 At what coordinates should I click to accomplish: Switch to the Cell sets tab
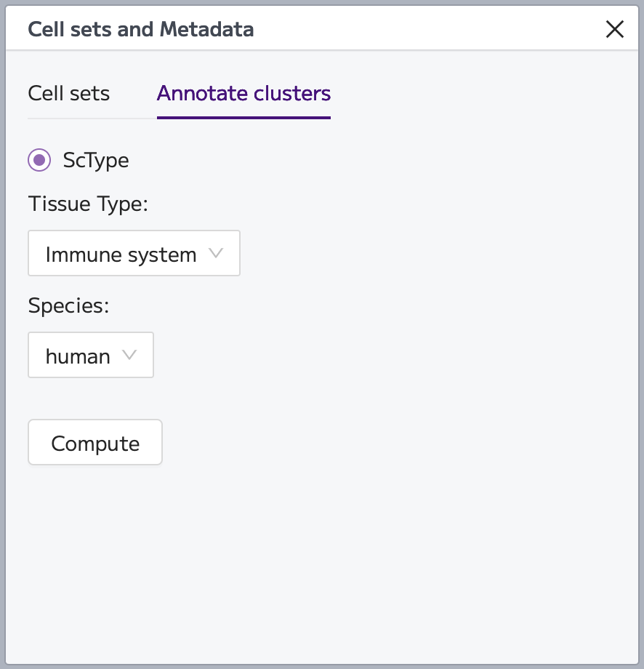[x=68, y=93]
